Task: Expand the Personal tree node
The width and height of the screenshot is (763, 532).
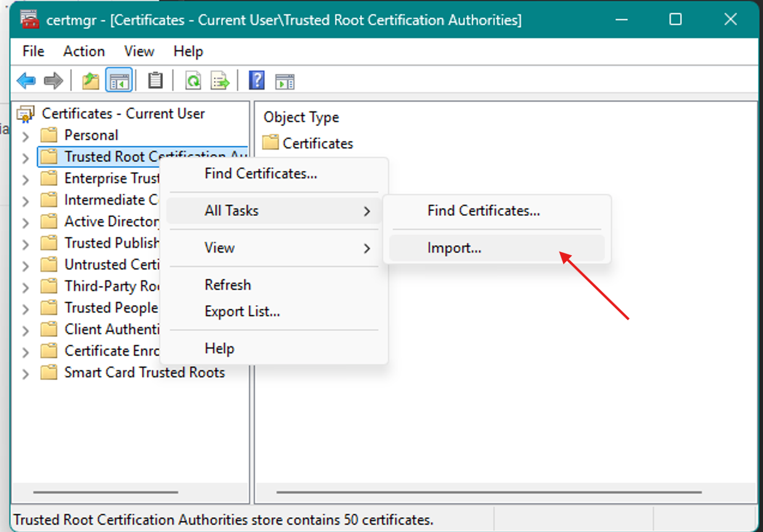Action: pyautogui.click(x=25, y=135)
